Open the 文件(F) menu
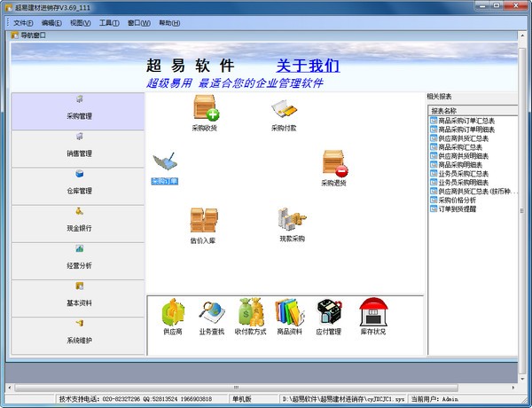Viewport: 532px width, 408px height. click(x=23, y=23)
